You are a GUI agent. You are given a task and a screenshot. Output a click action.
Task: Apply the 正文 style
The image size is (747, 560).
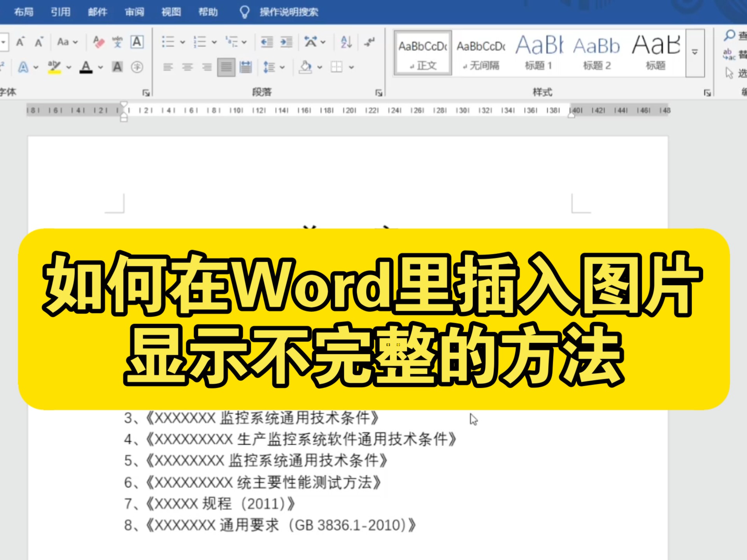click(x=423, y=53)
